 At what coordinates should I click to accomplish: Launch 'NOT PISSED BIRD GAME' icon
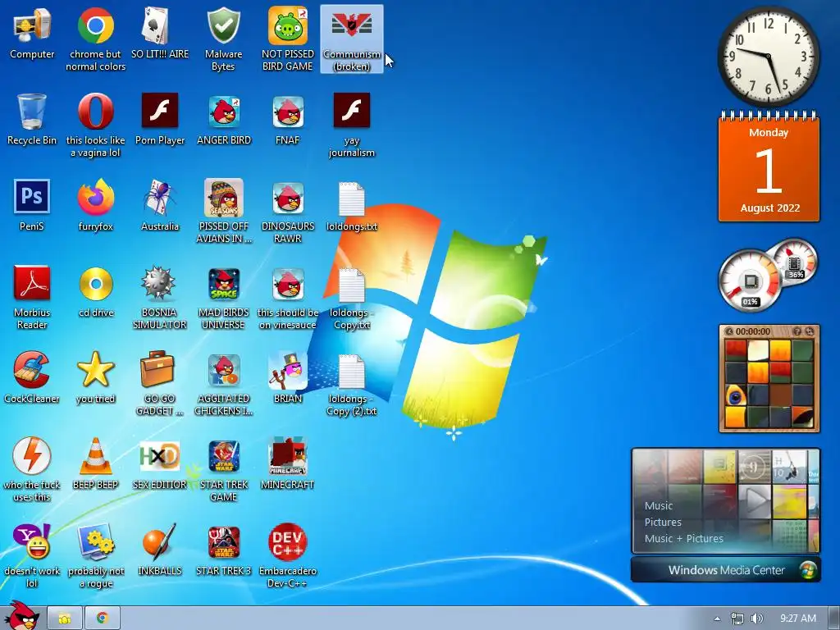288,39
